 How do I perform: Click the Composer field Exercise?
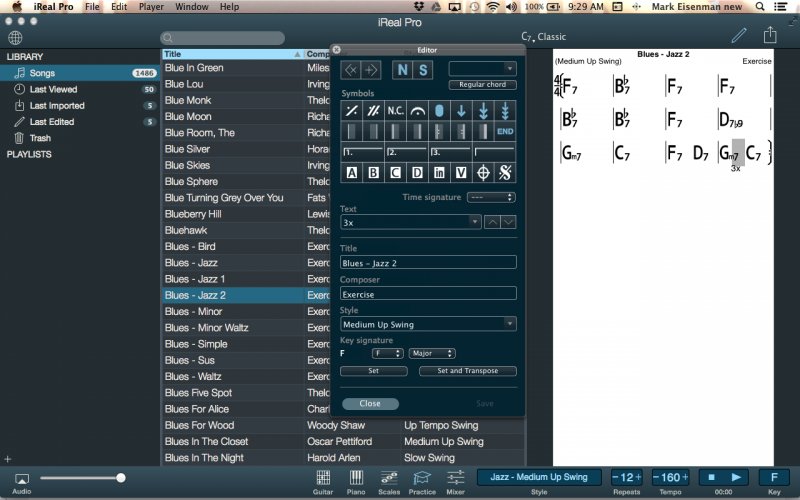point(428,294)
